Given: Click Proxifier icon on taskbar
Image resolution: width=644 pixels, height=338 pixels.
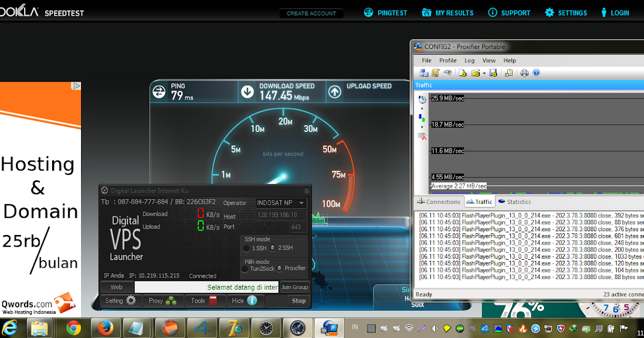Looking at the screenshot, I should [329, 327].
